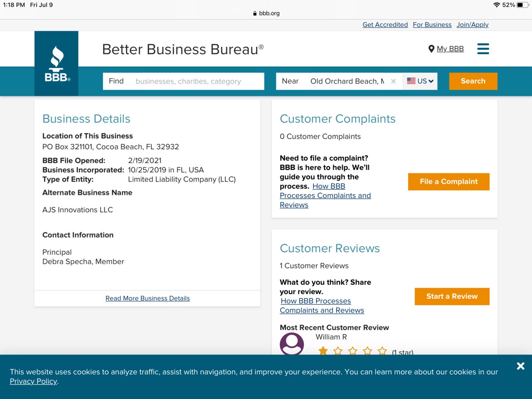Open the BBB logo home link

(x=57, y=64)
